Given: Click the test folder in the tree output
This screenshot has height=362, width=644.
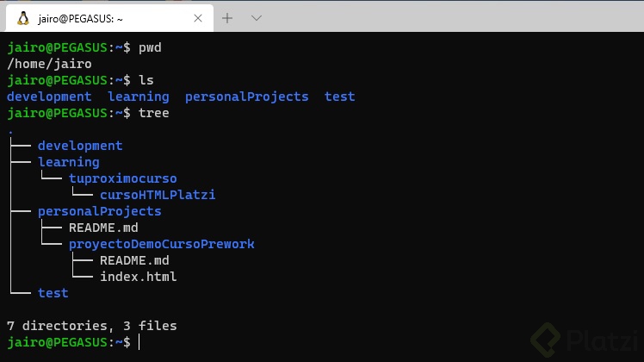Looking at the screenshot, I should (53, 293).
